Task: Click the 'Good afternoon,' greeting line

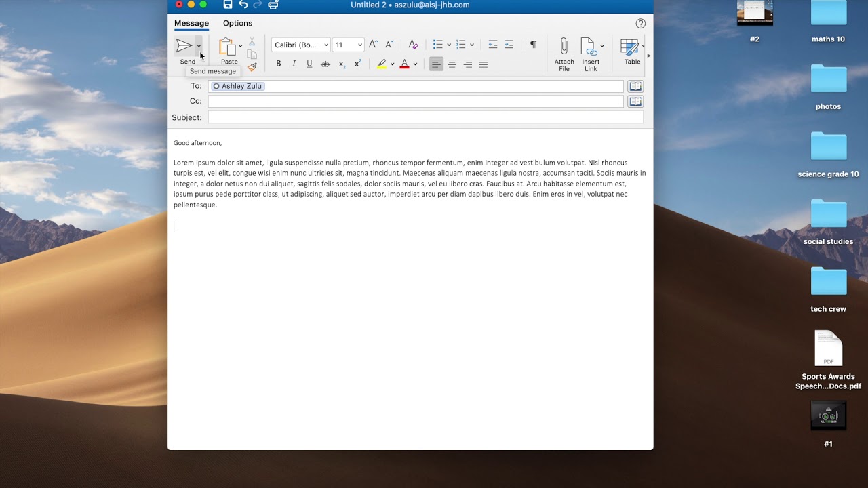Action: tap(197, 143)
